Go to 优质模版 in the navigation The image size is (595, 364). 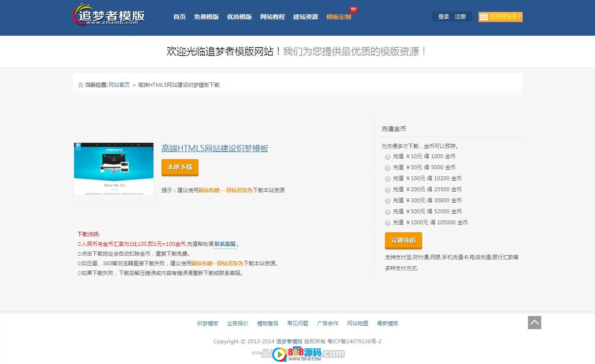(239, 17)
